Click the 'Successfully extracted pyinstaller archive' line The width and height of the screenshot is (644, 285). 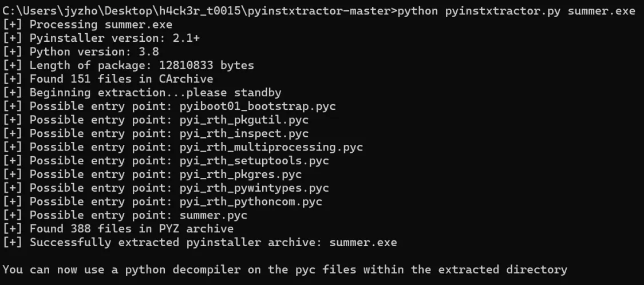[x=200, y=242]
